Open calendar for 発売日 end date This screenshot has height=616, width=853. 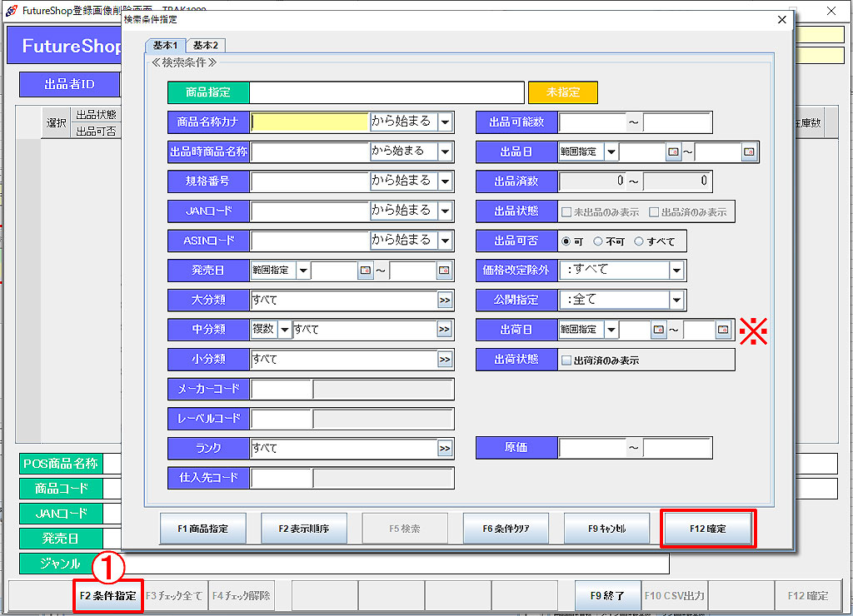pyautogui.click(x=444, y=271)
